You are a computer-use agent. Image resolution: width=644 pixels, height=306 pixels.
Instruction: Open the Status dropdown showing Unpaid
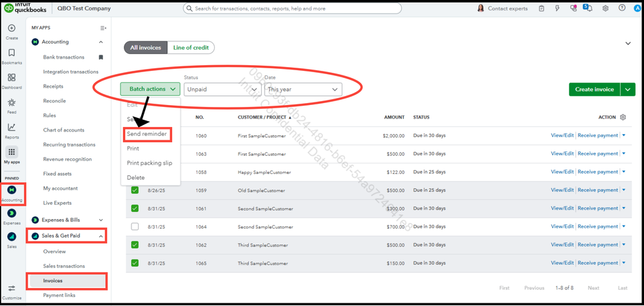[222, 89]
